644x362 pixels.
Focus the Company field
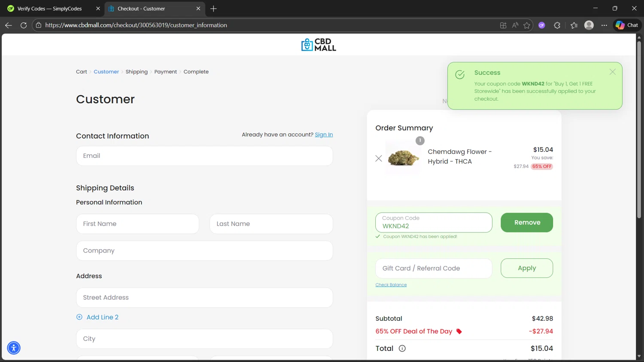204,250
